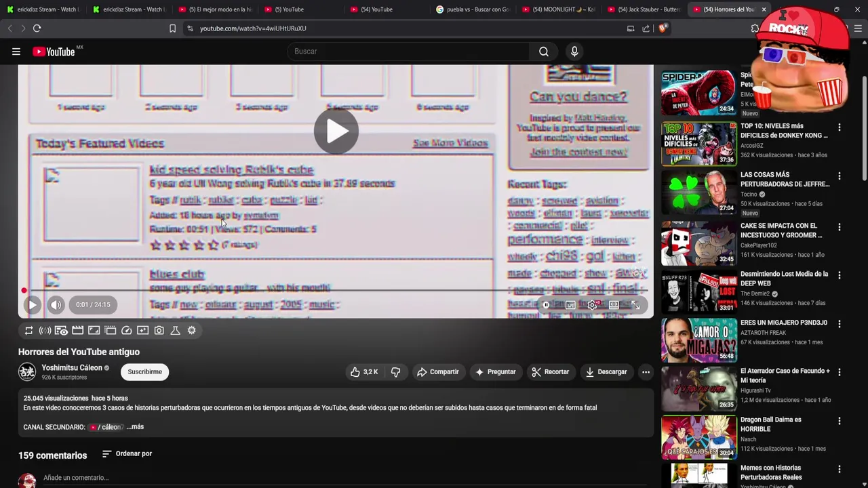Open options for CAKE SE IMPACTA video
The width and height of the screenshot is (868, 488).
[839, 227]
